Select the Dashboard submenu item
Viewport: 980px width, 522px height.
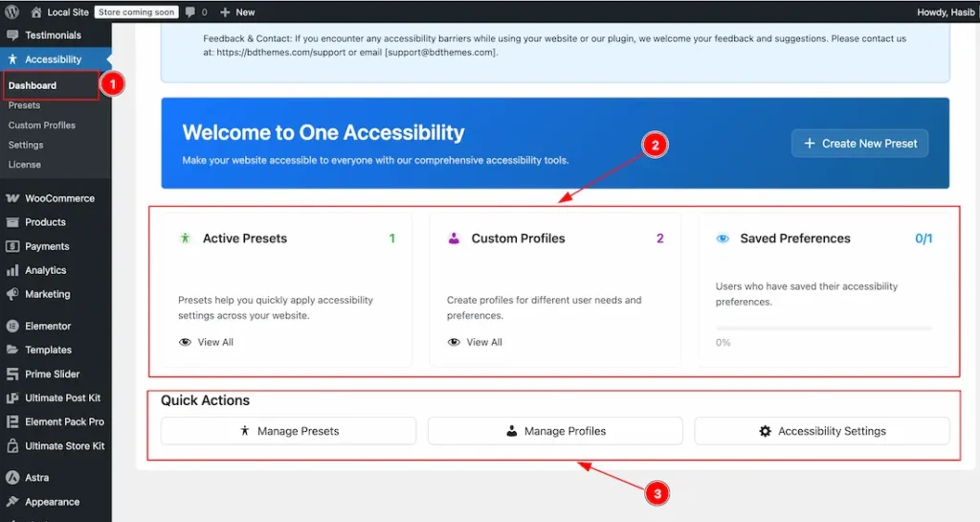33,85
